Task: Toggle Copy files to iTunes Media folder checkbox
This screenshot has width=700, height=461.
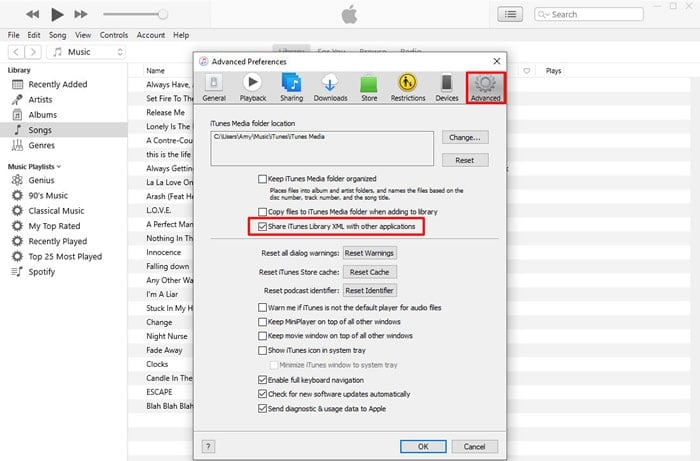Action: (262, 212)
